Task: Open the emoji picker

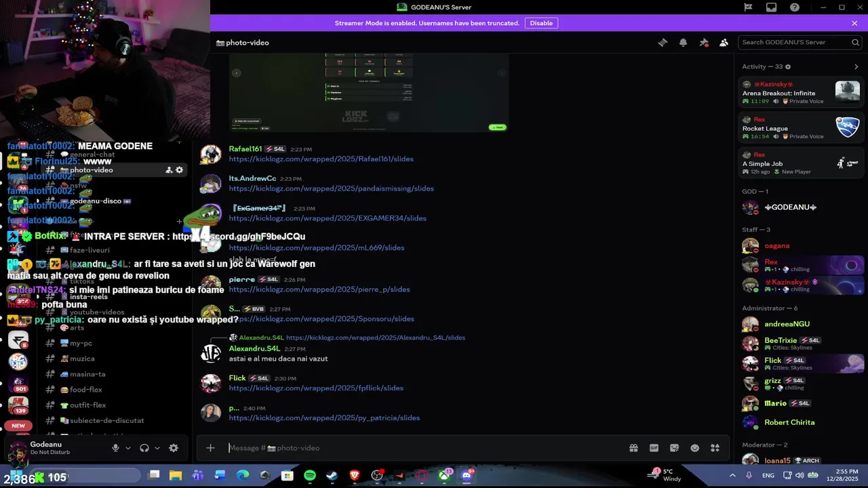Action: (x=694, y=448)
